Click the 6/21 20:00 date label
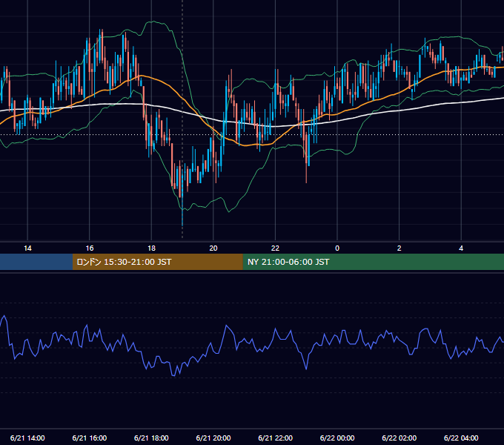 click(213, 438)
